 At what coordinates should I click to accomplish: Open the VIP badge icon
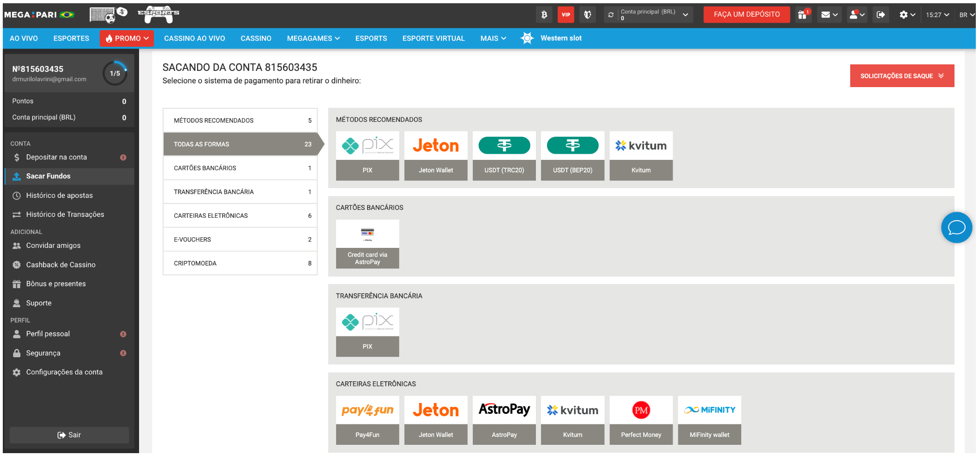coord(566,15)
